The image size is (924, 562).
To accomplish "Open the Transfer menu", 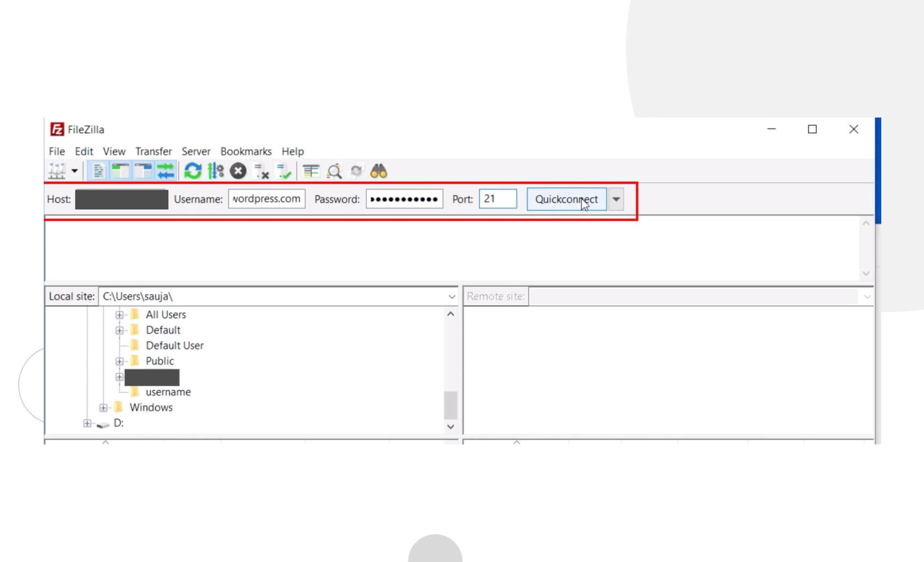I will (x=153, y=151).
